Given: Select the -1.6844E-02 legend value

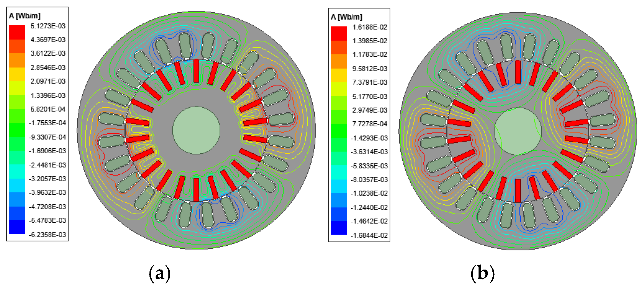Looking at the screenshot, I should 369,235.
